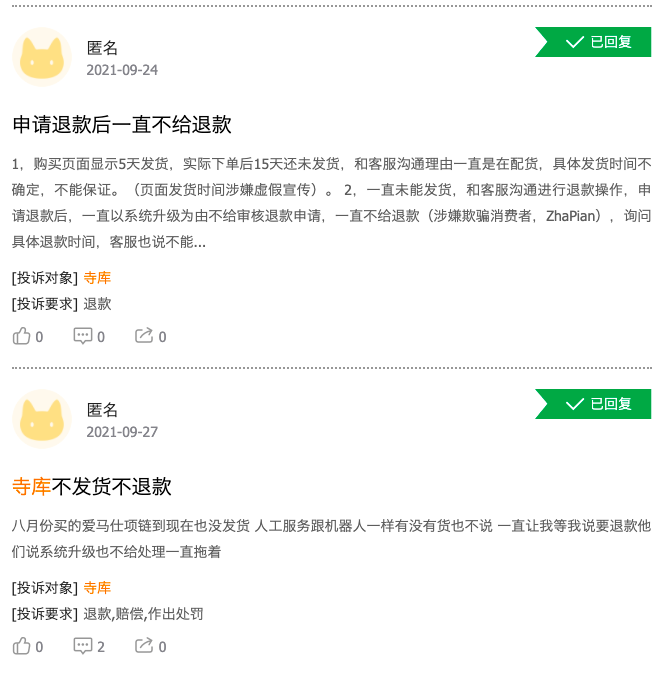This screenshot has width=663, height=674.
Task: Open the first complaint's body text starting 1,购买页面
Action: 332,203
